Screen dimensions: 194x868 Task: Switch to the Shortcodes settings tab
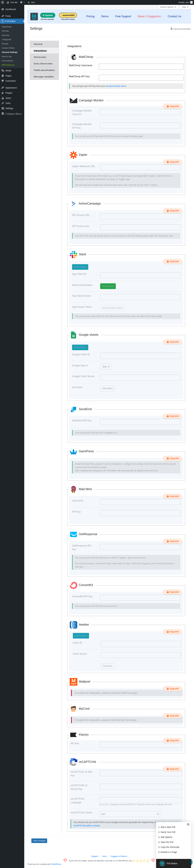(x=44, y=57)
